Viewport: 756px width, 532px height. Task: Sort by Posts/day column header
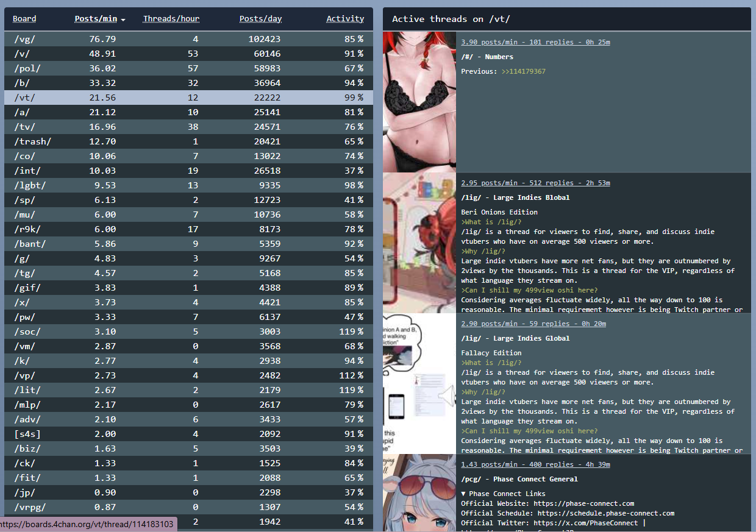[x=260, y=19]
